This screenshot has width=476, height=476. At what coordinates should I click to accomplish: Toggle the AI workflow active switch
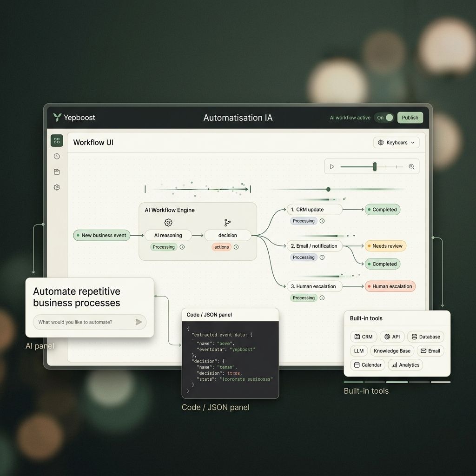pyautogui.click(x=384, y=118)
